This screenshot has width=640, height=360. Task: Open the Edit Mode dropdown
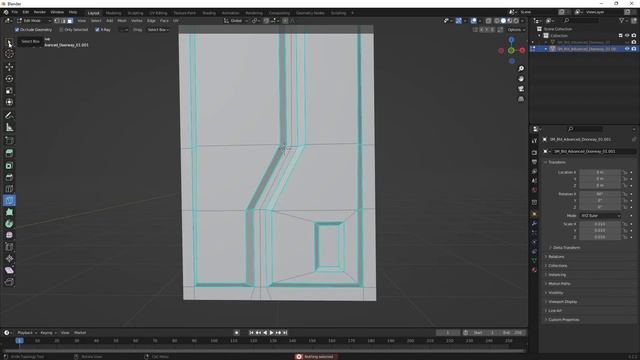[34, 21]
